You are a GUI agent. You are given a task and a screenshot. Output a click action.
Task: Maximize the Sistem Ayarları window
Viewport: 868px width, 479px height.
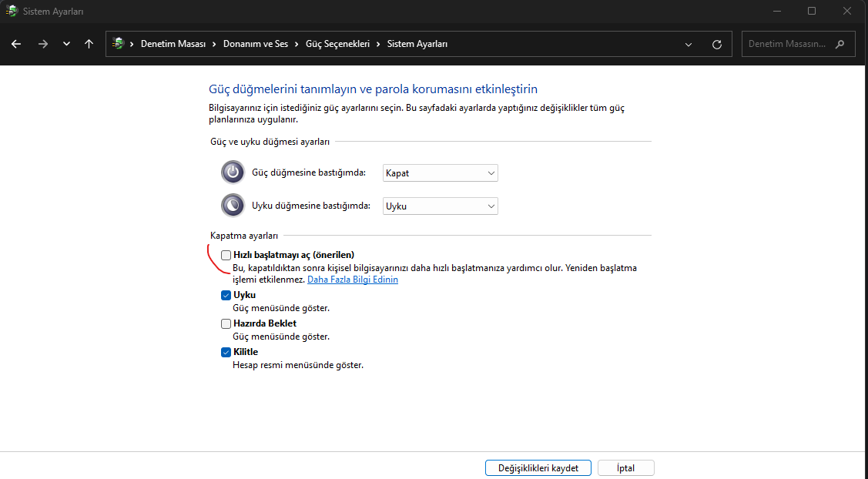tap(812, 11)
